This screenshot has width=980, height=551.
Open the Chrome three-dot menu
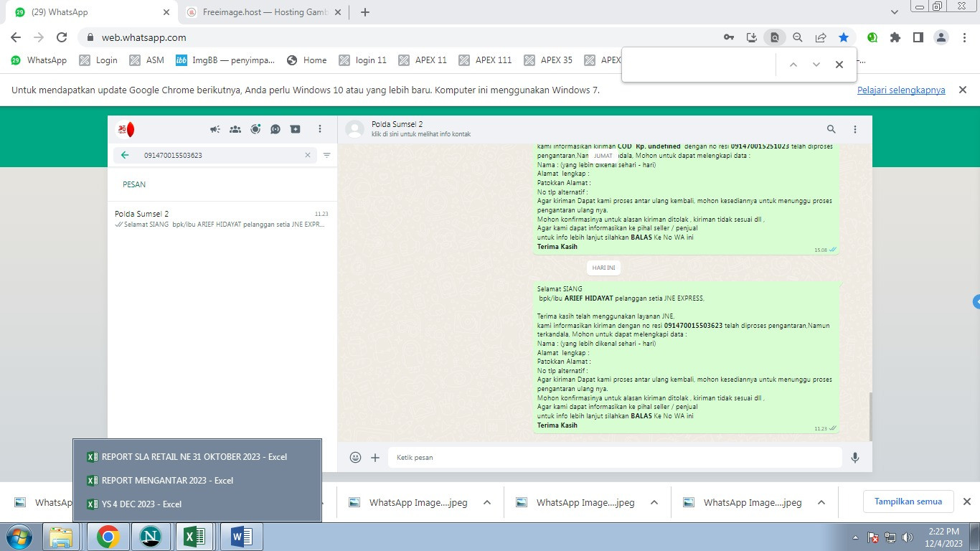point(965,37)
